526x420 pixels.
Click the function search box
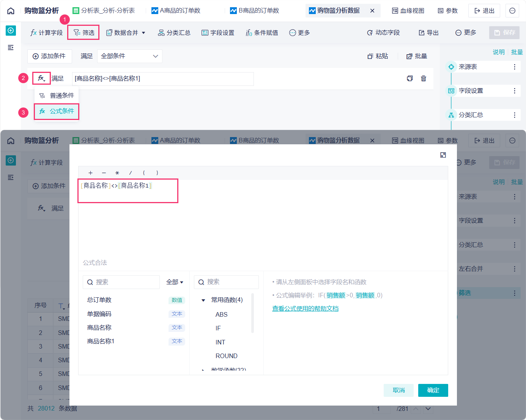tap(226, 282)
